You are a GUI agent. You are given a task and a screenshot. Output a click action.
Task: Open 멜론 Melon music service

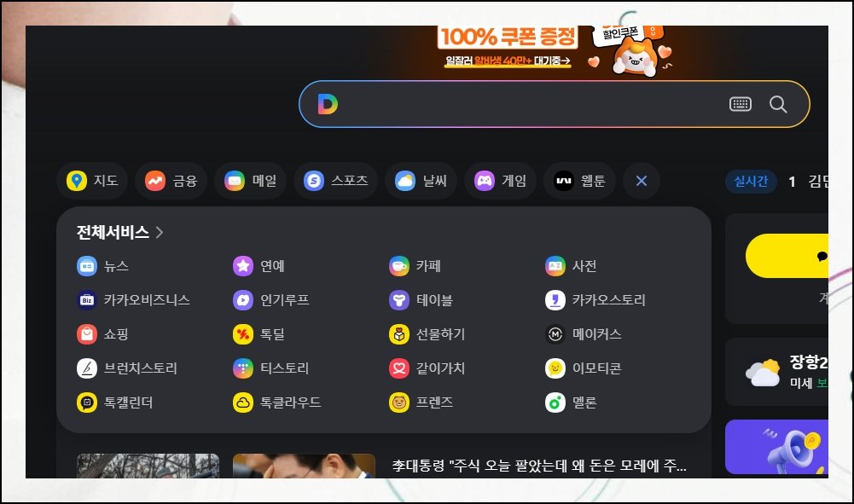571,403
